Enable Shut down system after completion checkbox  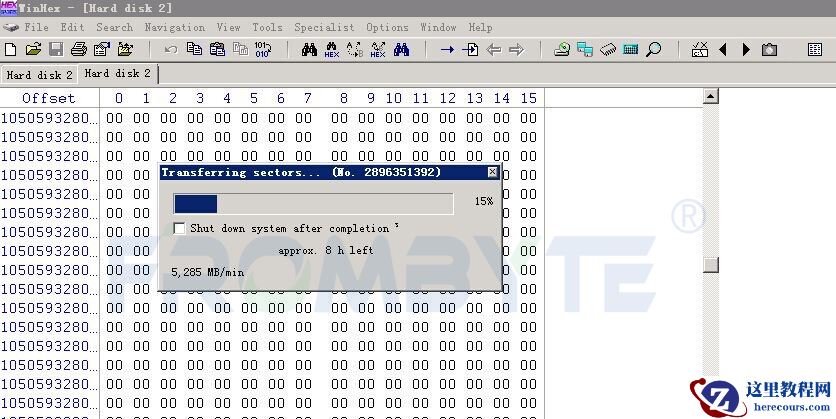[x=180, y=228]
